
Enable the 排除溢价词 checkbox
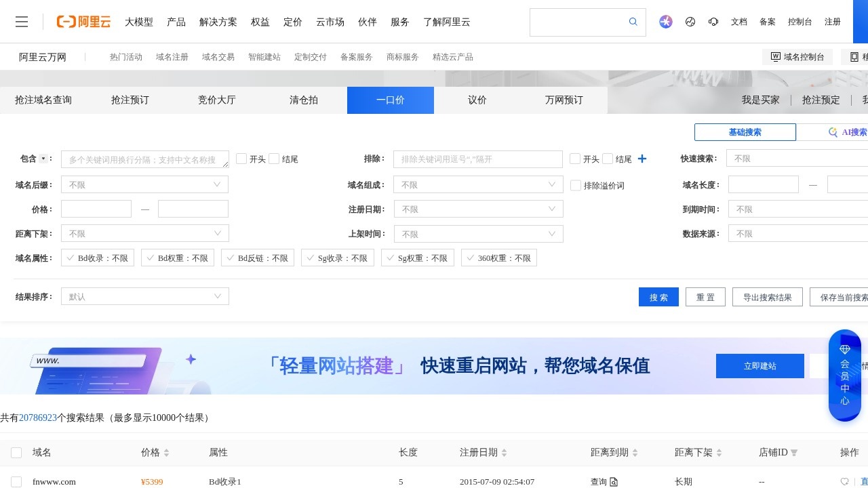pyautogui.click(x=576, y=185)
